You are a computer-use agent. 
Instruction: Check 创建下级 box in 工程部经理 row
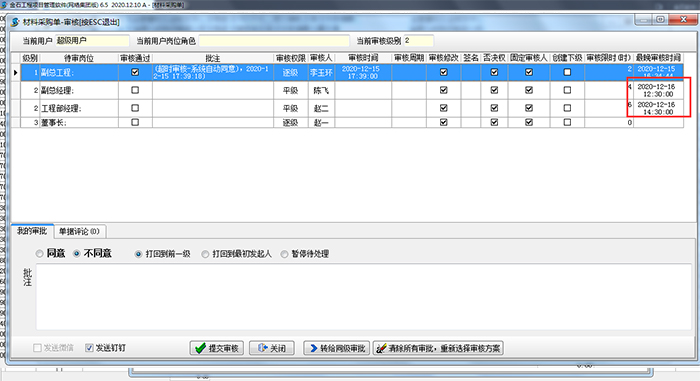(x=567, y=108)
